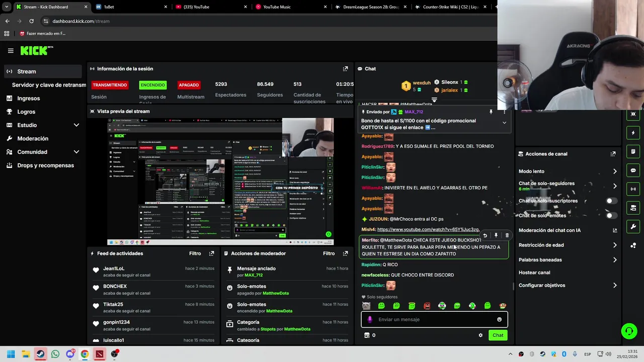644x362 pixels.
Task: Open the Windows Start menu
Action: tap(11, 354)
